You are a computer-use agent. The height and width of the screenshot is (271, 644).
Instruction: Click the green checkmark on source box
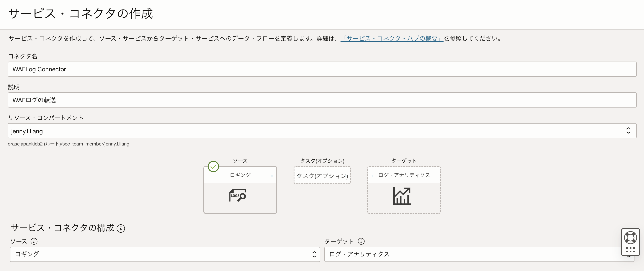[213, 167]
